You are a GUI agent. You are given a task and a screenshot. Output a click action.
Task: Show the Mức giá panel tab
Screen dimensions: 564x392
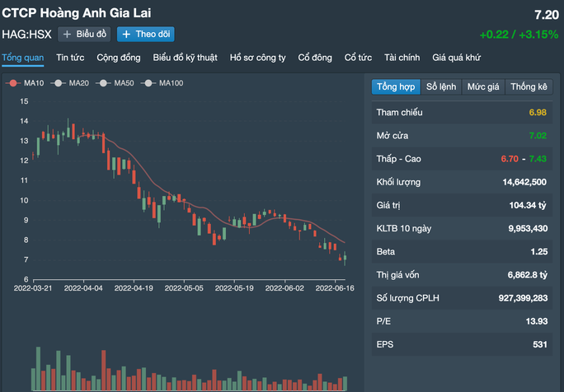click(x=483, y=86)
